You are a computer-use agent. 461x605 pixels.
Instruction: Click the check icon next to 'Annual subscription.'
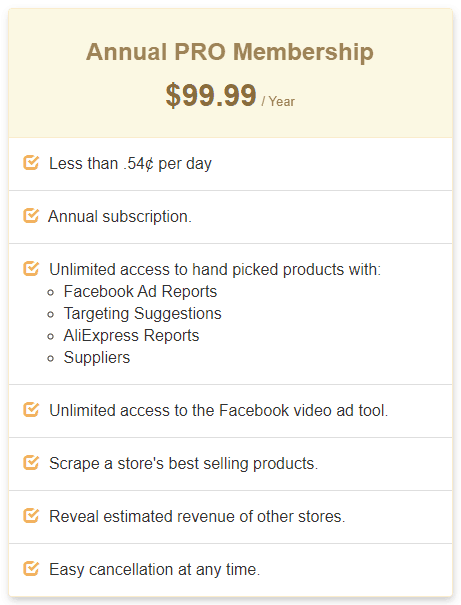click(x=31, y=215)
